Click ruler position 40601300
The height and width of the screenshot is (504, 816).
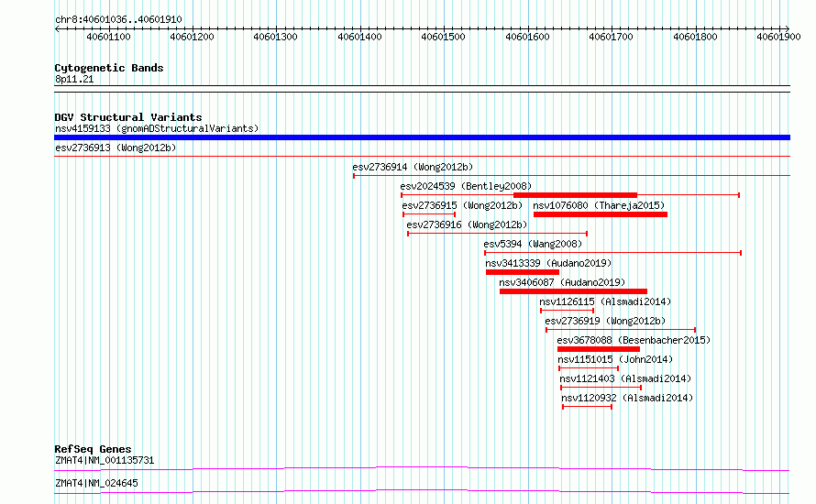coord(275,37)
